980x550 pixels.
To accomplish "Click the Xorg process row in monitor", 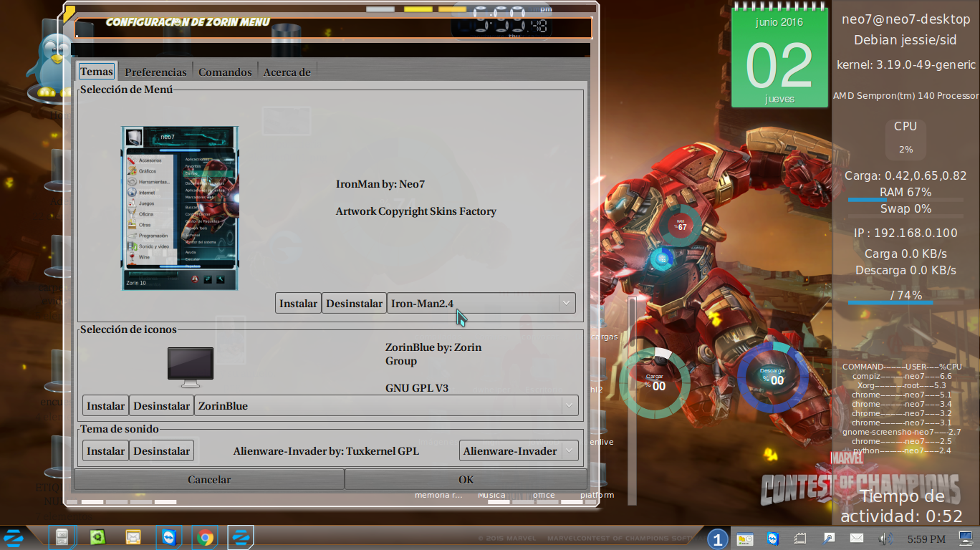I will tap(901, 385).
